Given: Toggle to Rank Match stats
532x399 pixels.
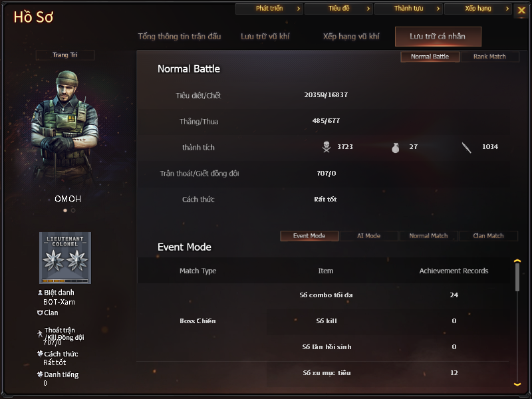Looking at the screenshot, I should click(x=489, y=57).
